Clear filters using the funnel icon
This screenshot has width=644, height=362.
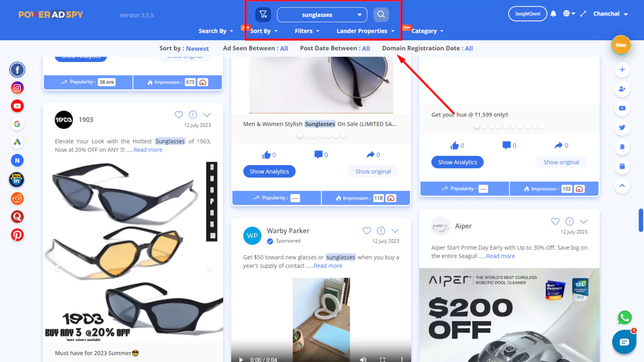(x=263, y=15)
